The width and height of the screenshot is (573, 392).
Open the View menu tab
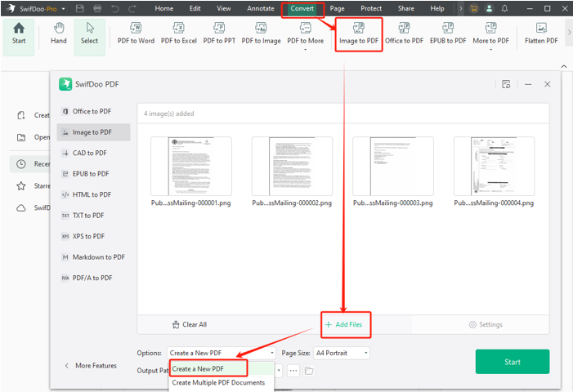[x=224, y=8]
